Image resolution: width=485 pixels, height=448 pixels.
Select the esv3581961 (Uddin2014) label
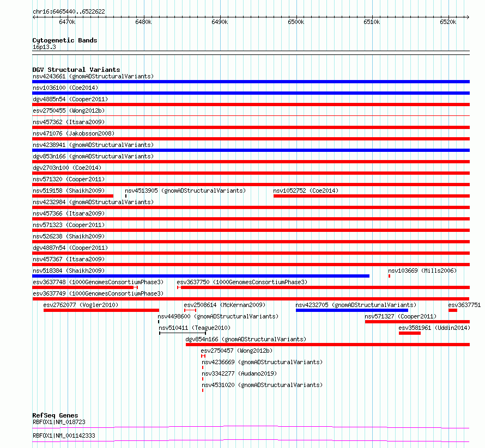pyautogui.click(x=434, y=328)
